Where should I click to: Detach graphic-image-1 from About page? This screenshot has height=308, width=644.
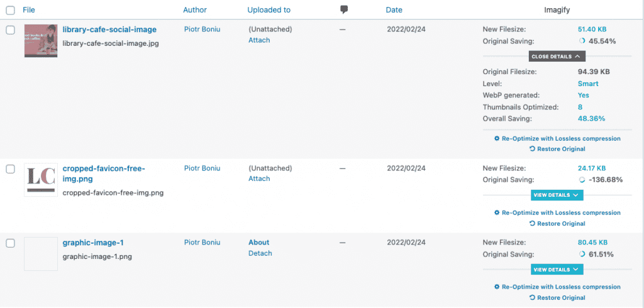click(260, 253)
